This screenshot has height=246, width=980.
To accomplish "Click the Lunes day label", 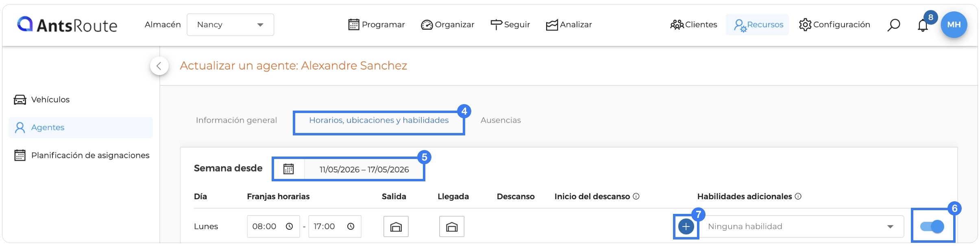I will [x=206, y=226].
